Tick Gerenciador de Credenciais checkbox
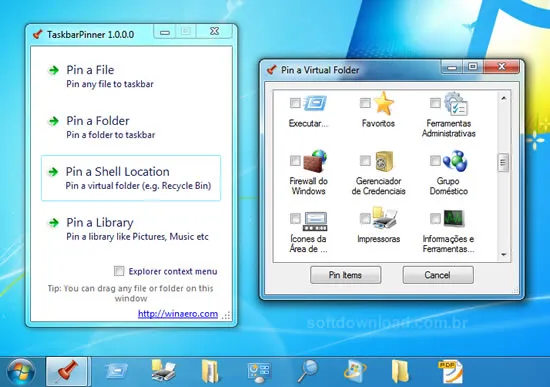 click(x=365, y=161)
